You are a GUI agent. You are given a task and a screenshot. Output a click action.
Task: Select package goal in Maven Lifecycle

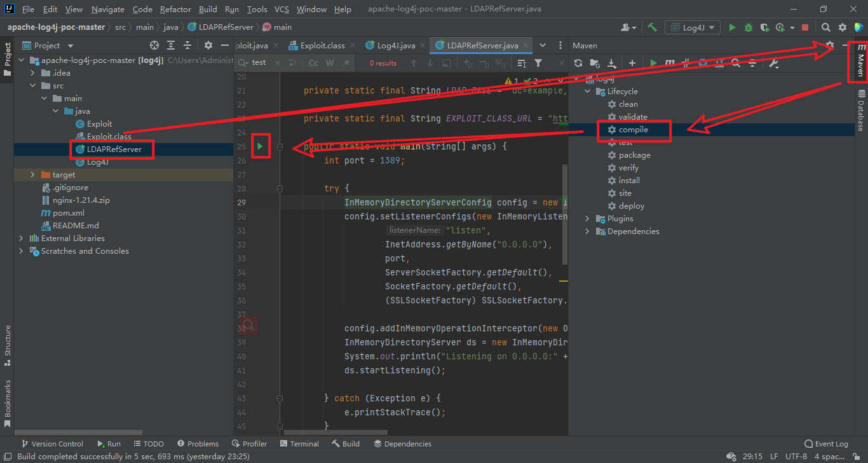pos(634,155)
